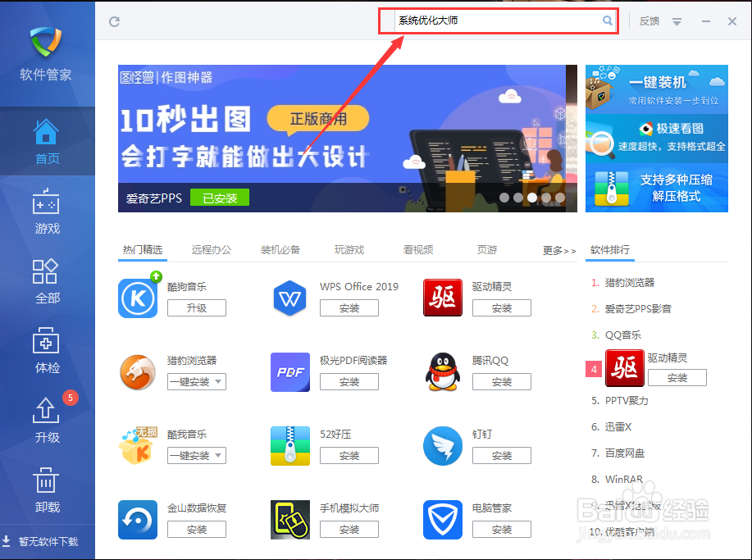Open the 升级 upgrade section
Viewport: 752px width, 560px height.
coord(47,421)
